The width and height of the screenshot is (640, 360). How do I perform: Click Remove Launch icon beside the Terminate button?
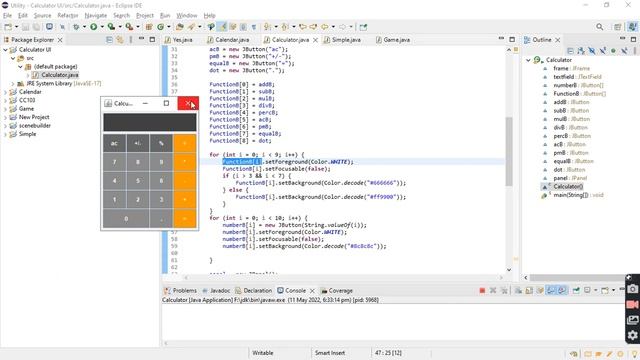[493, 291]
